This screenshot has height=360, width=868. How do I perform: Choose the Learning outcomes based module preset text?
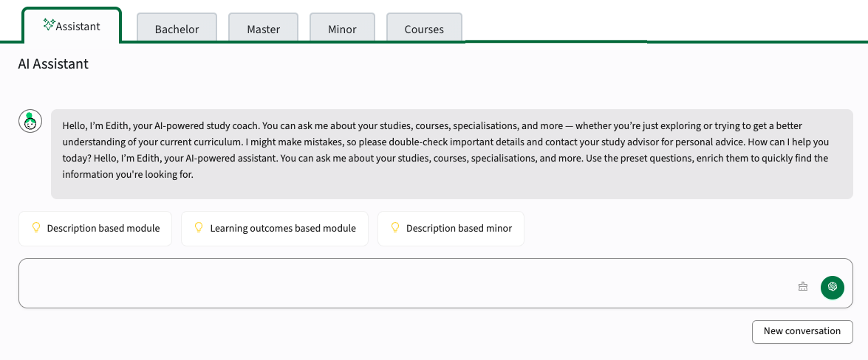[283, 228]
